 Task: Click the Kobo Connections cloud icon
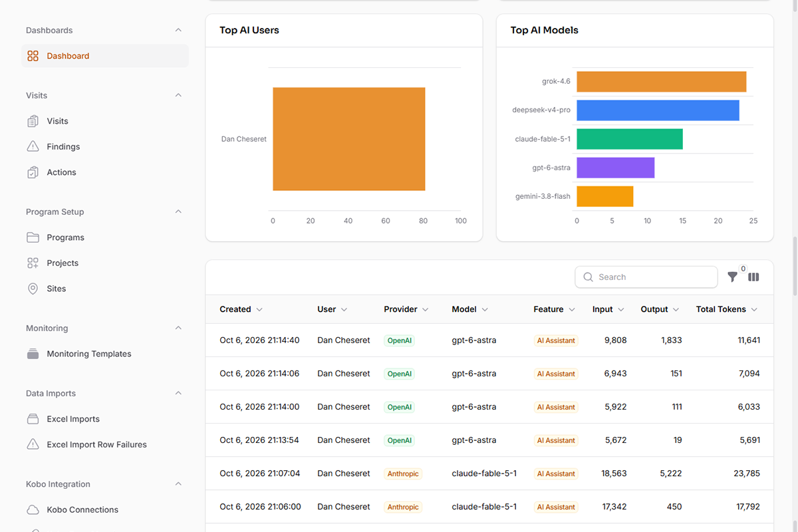33,510
